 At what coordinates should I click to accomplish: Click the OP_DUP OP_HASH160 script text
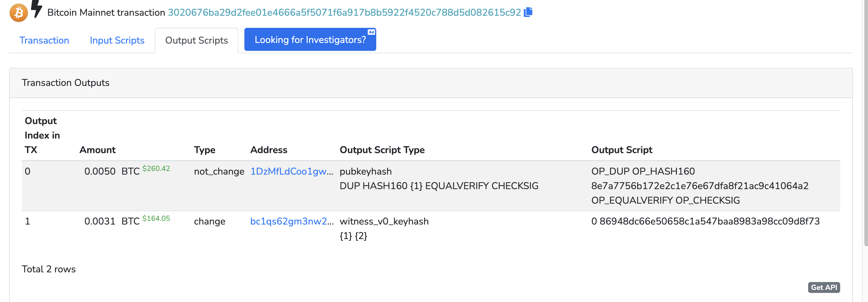[643, 171]
